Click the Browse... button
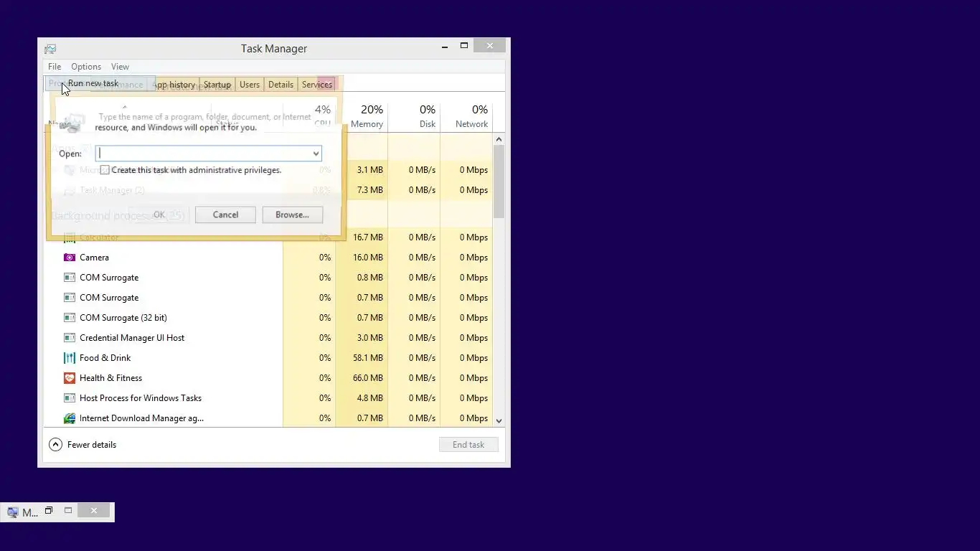 [x=292, y=215]
